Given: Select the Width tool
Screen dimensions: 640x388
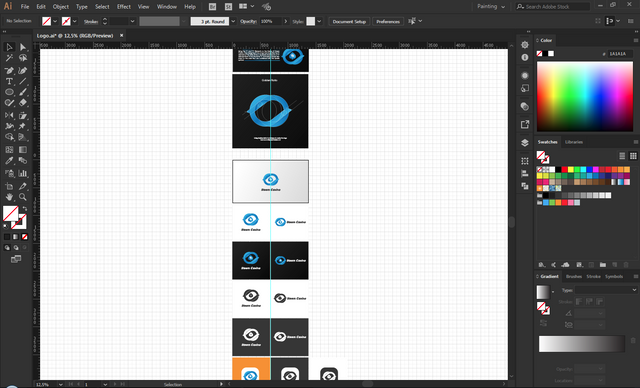Looking at the screenshot, I should [9, 126].
